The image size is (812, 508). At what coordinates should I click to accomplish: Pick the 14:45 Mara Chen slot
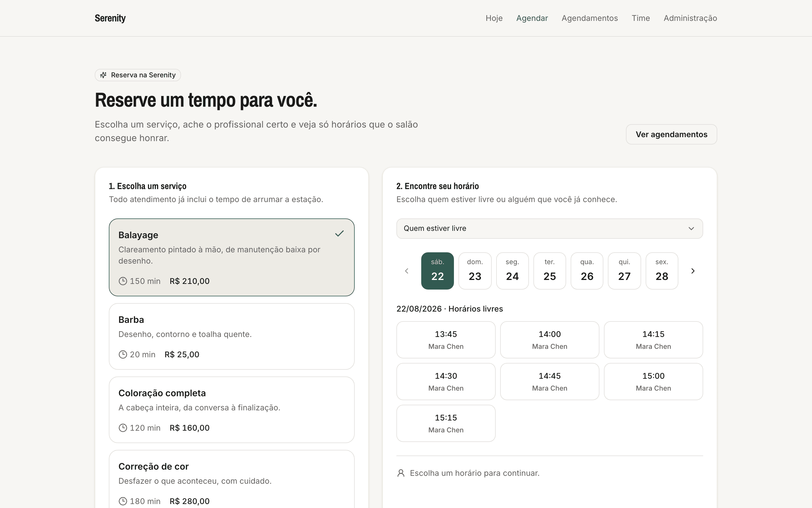pyautogui.click(x=550, y=381)
